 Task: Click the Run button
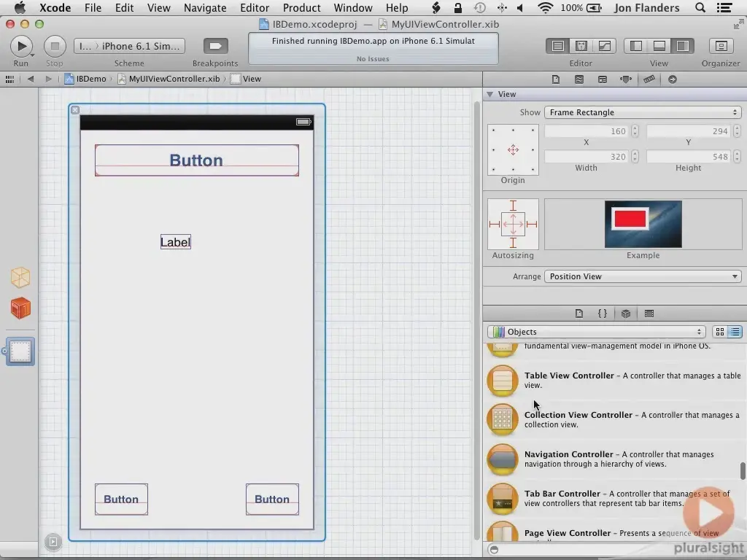pyautogui.click(x=21, y=45)
